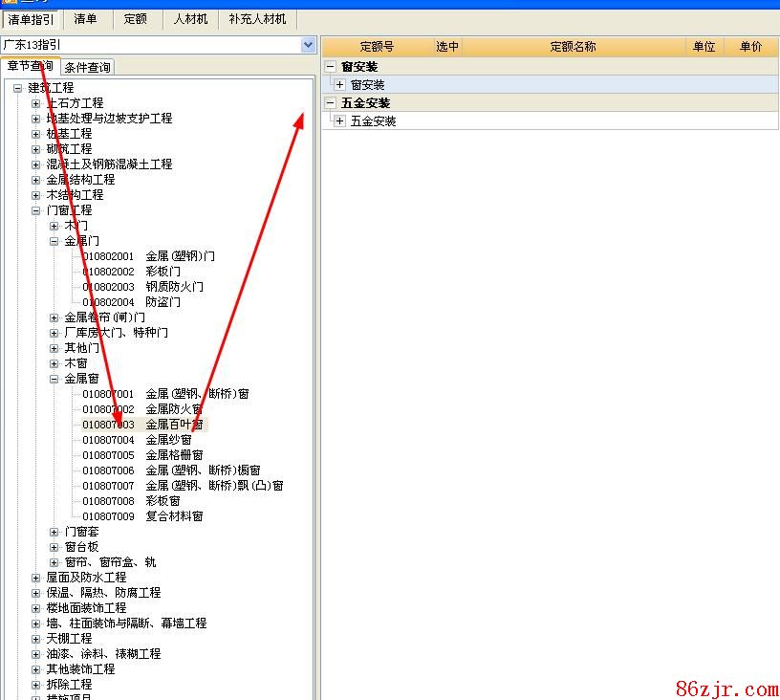Click the 定额名称 column header
Image resolution: width=780 pixels, height=700 pixels.
point(573,46)
